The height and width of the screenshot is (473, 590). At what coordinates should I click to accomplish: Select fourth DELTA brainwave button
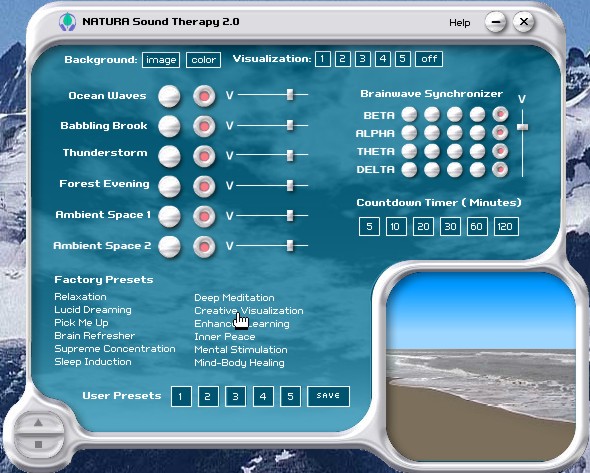tap(477, 169)
